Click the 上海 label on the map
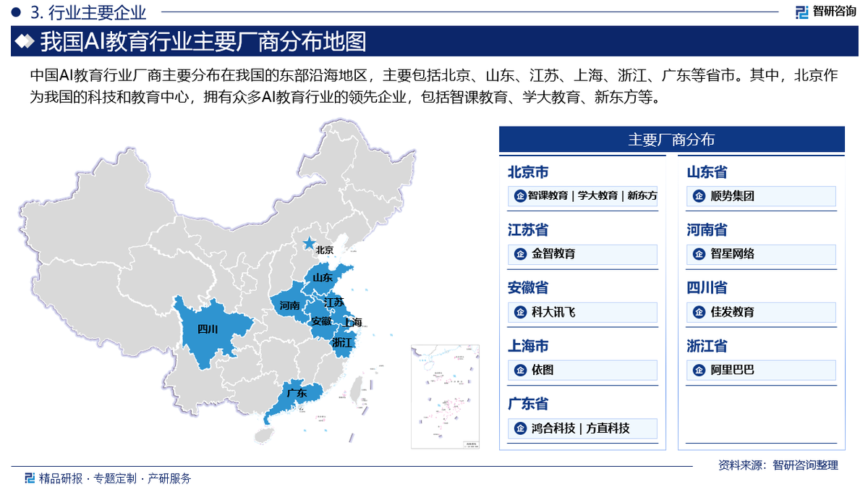 click(x=352, y=321)
